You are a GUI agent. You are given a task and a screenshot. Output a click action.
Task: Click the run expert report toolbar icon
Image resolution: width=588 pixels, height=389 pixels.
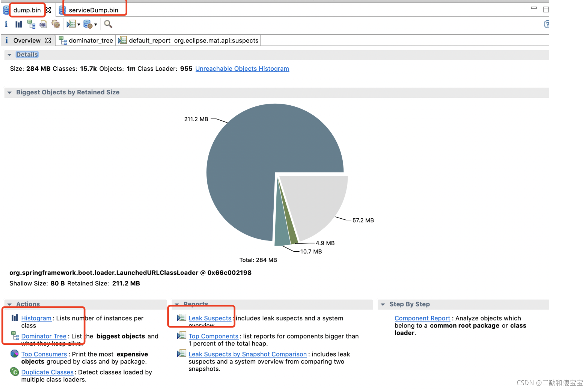[x=71, y=24]
